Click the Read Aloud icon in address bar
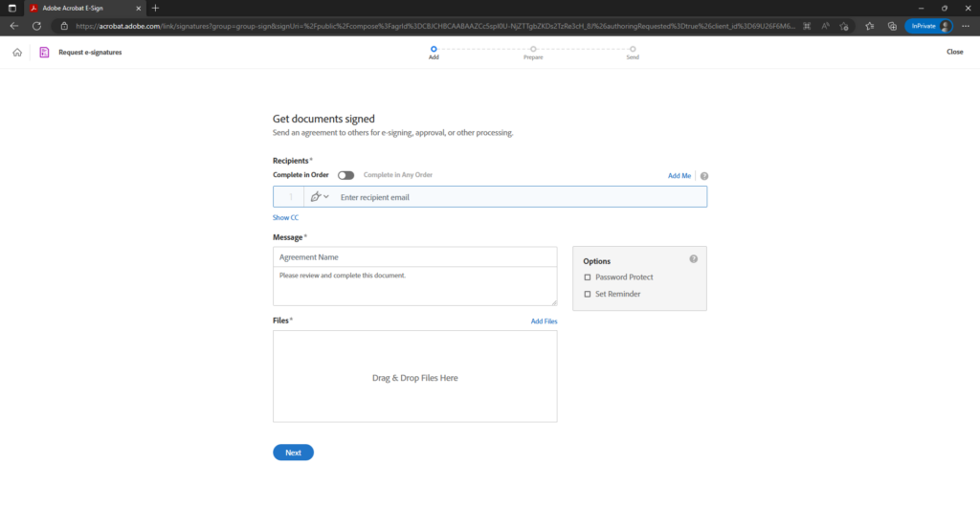Viewport: 980px width, 531px height. 825,26
